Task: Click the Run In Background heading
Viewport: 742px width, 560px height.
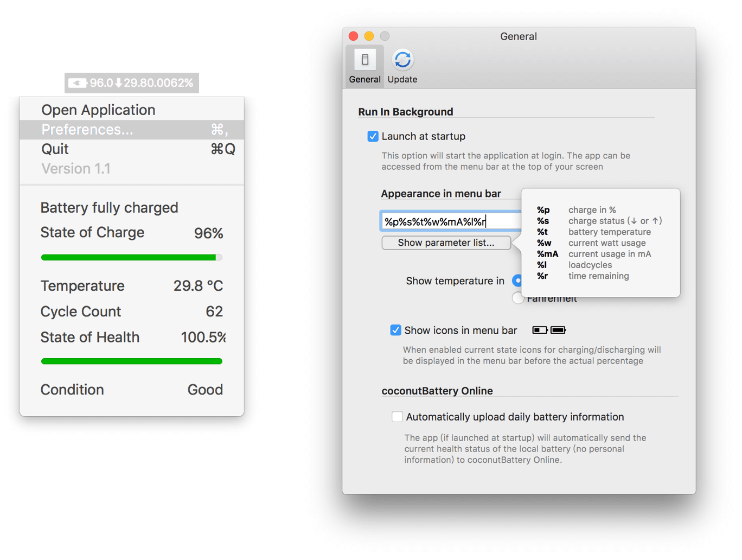Action: coord(405,112)
